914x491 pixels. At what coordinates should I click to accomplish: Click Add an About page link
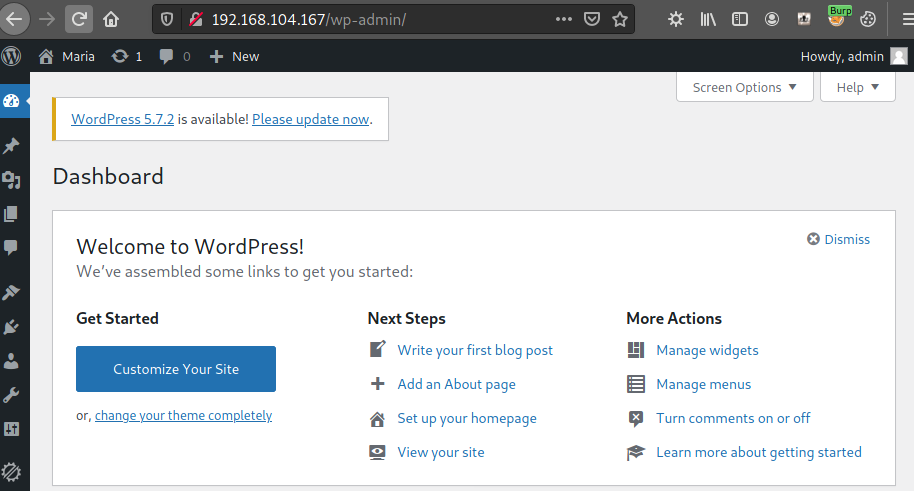pos(456,384)
